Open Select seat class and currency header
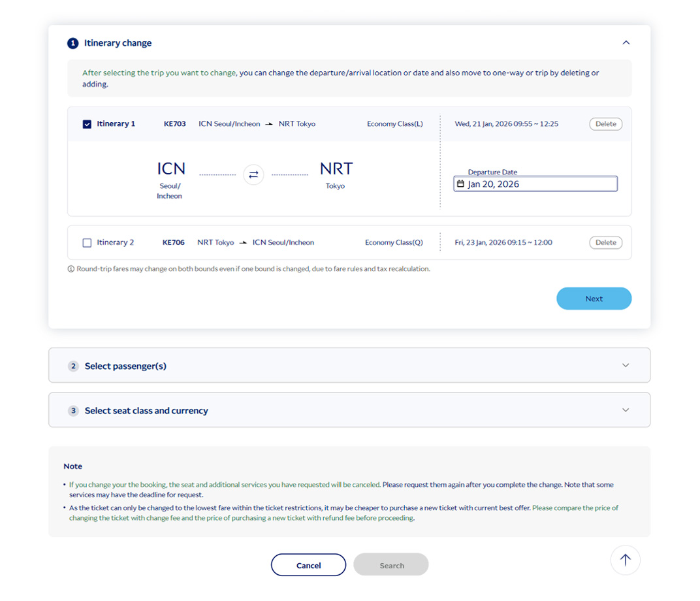Screen dimensions: 700x601 pos(146,411)
